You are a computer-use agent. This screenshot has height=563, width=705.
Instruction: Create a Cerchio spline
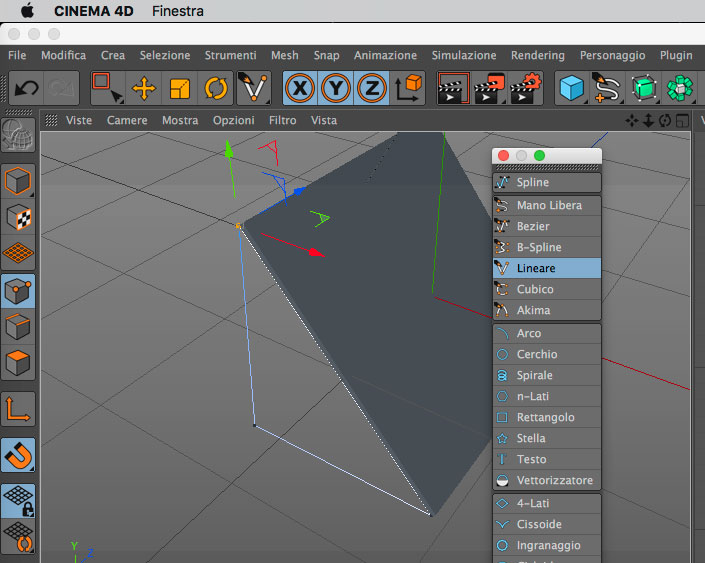547,354
